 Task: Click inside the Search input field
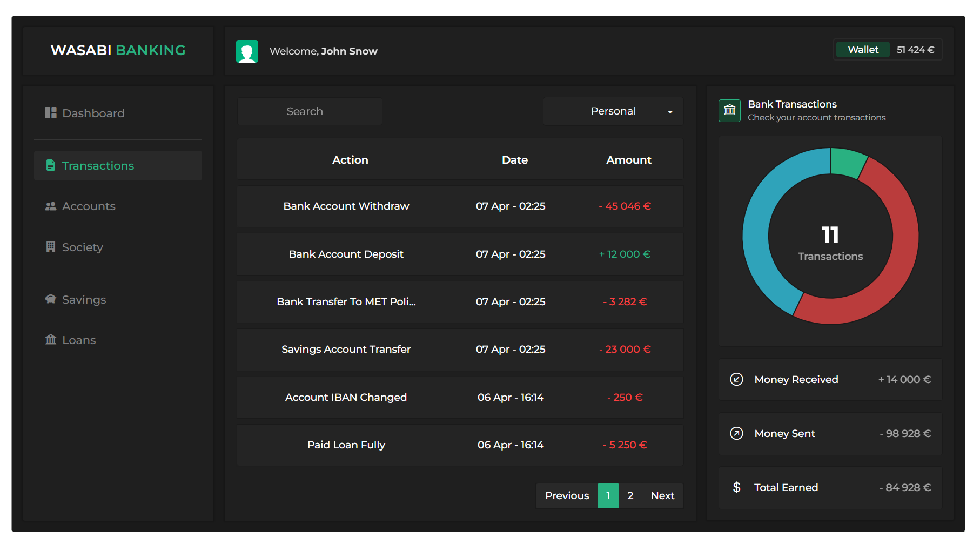[309, 111]
